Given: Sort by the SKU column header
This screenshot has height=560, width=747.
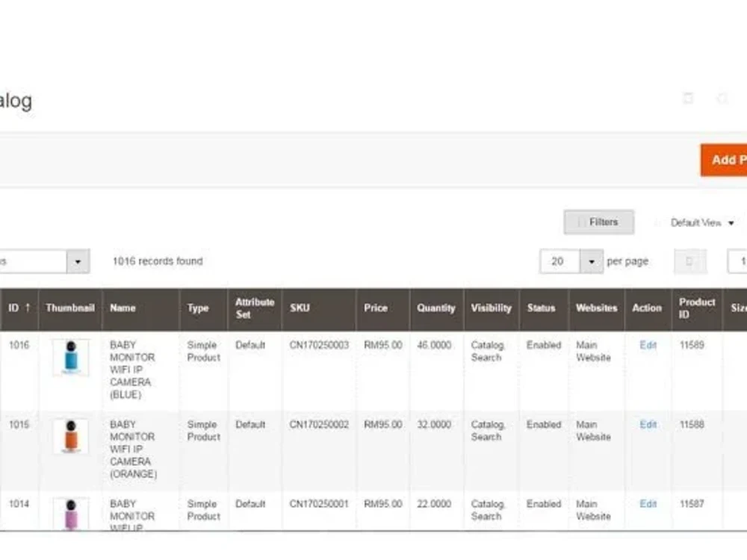Looking at the screenshot, I should coord(319,308).
